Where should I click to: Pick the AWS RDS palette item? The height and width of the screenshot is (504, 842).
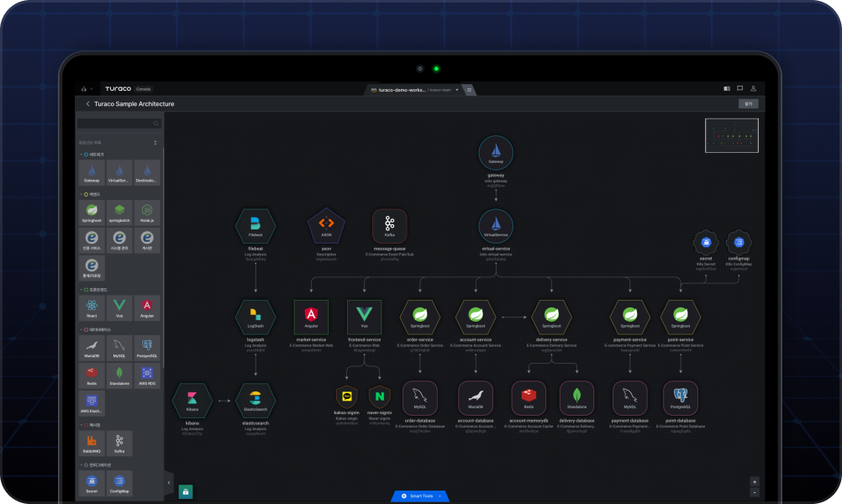(147, 374)
